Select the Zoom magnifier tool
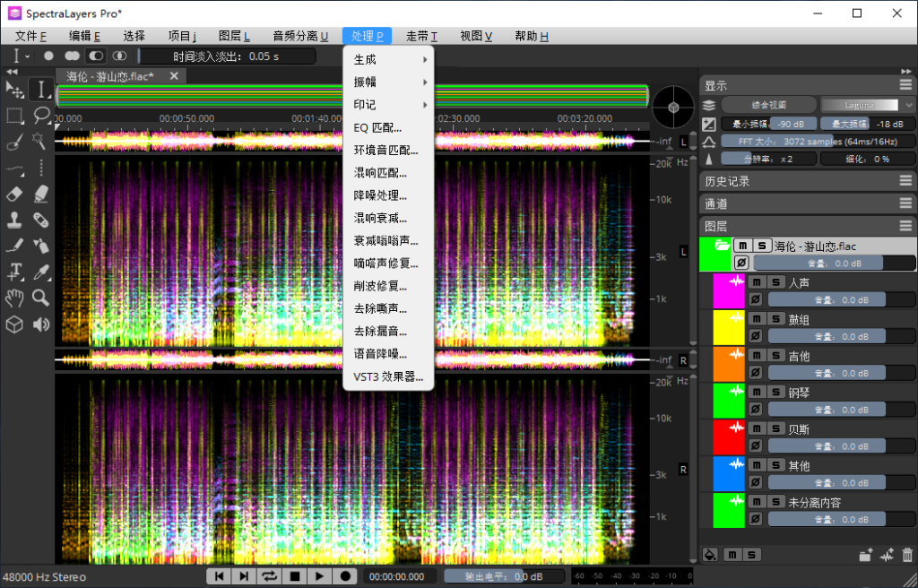Viewport: 918px width, 588px height. point(41,298)
